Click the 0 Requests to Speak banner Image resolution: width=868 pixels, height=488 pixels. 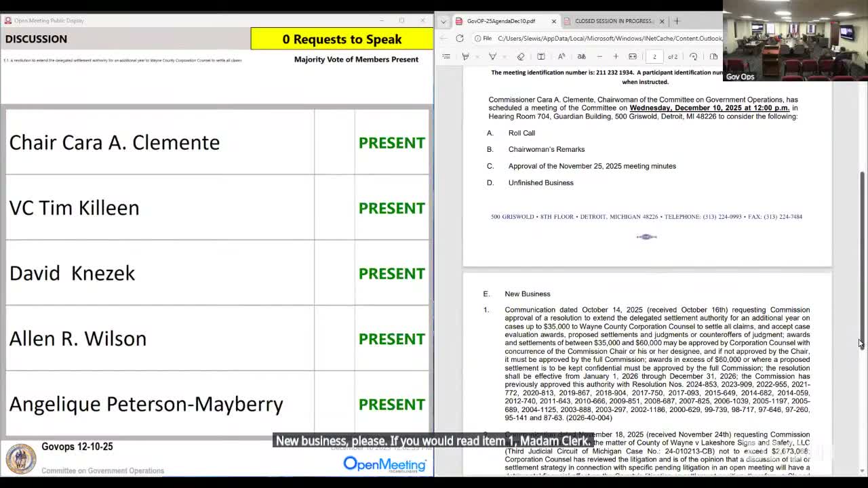coord(342,39)
